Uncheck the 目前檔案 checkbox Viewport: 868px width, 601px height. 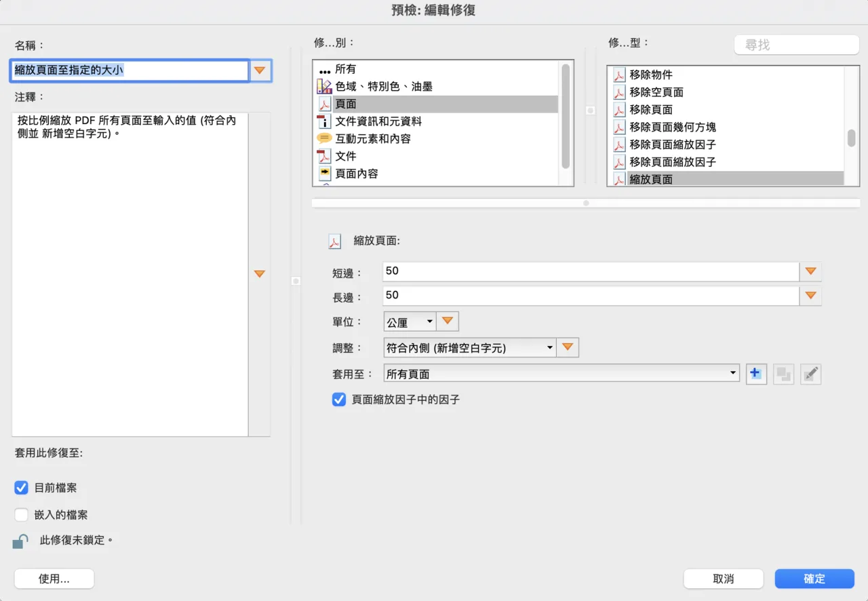tap(22, 488)
